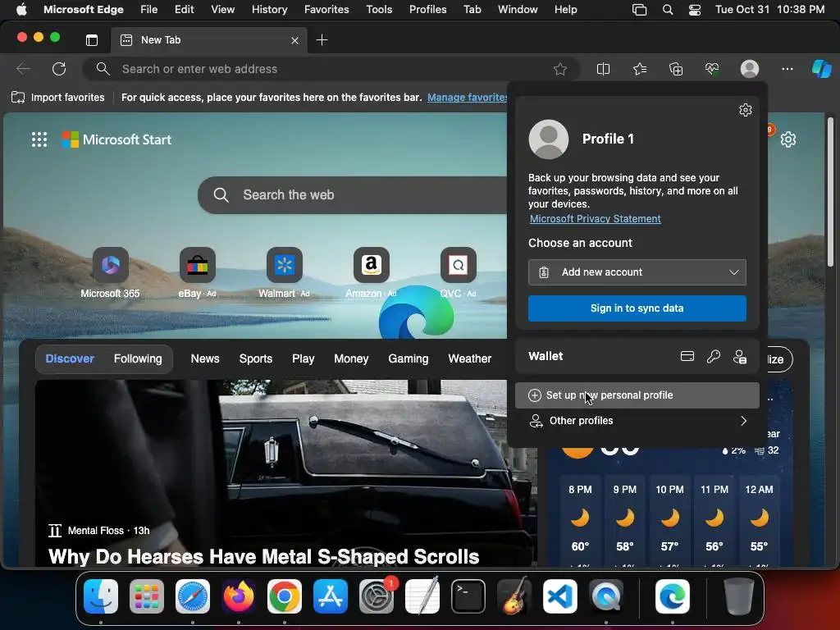Viewport: 840px width, 630px height.
Task: Switch to the Following feed tab
Action: [x=138, y=358]
